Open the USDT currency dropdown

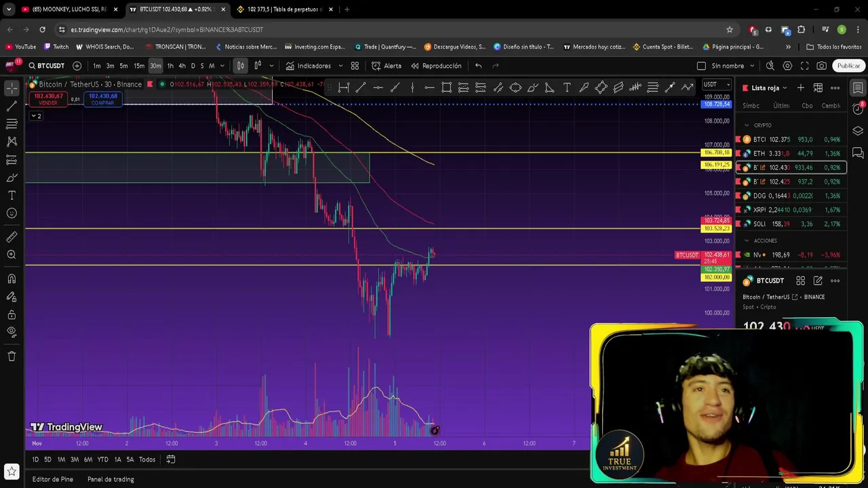coord(716,85)
